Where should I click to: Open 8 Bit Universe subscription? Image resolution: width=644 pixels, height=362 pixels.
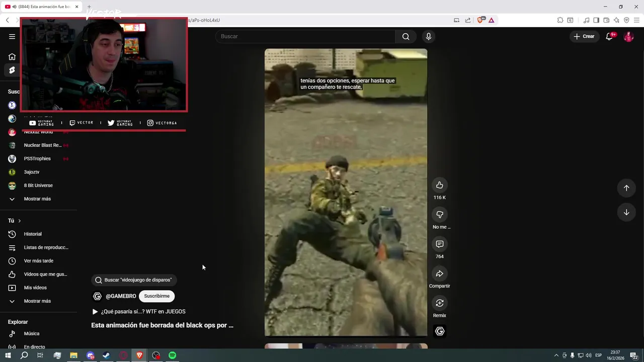tap(39, 186)
